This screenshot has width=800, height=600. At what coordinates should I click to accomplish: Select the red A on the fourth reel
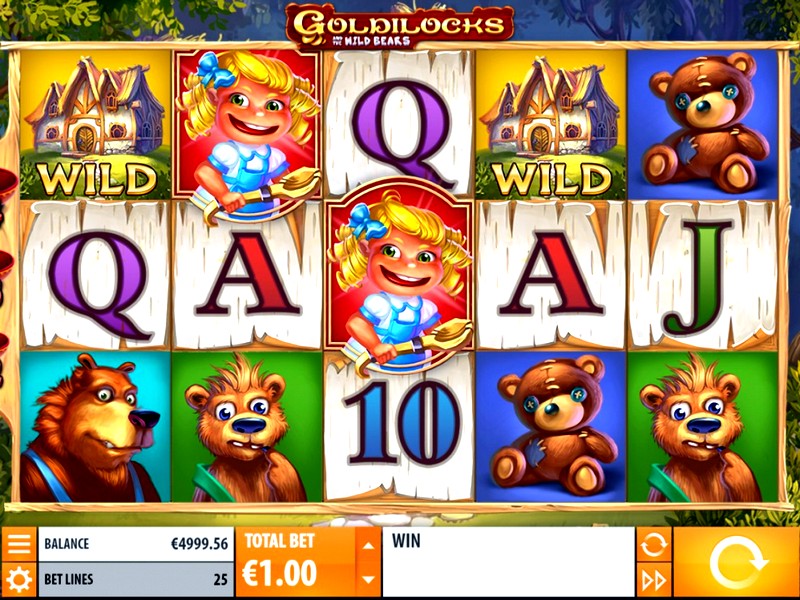click(x=551, y=276)
